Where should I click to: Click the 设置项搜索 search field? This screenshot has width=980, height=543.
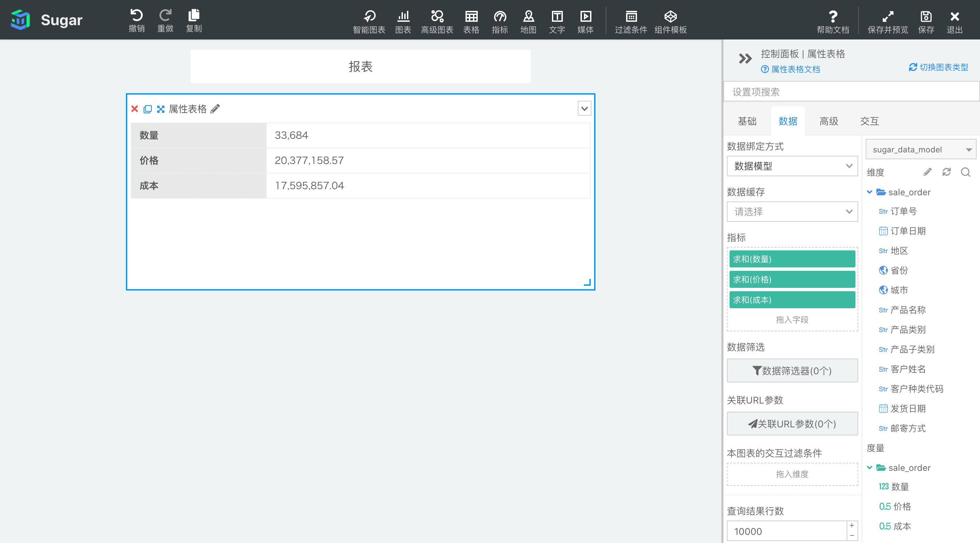point(851,92)
